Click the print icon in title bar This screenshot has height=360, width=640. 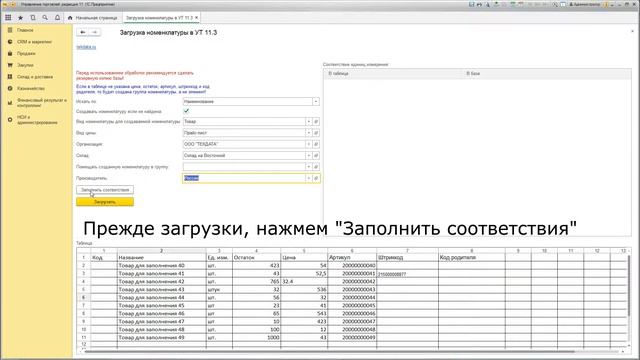click(x=480, y=4)
